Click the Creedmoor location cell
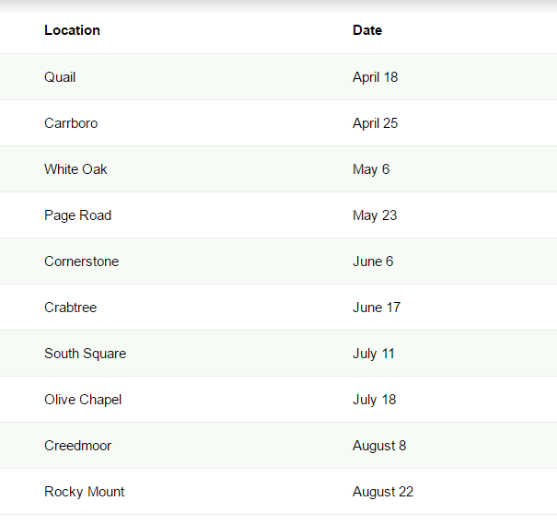557x522 pixels. click(78, 446)
